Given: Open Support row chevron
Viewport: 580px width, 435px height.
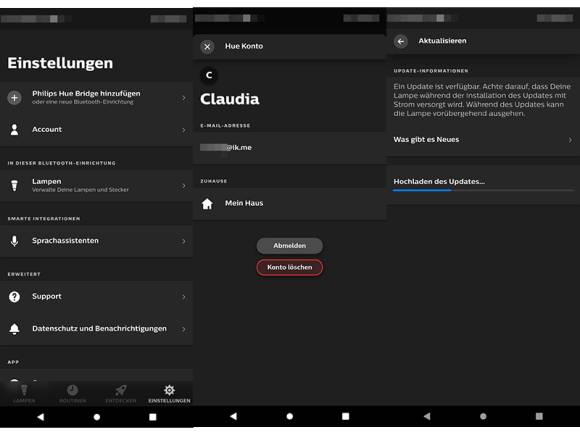Looking at the screenshot, I should tap(184, 297).
